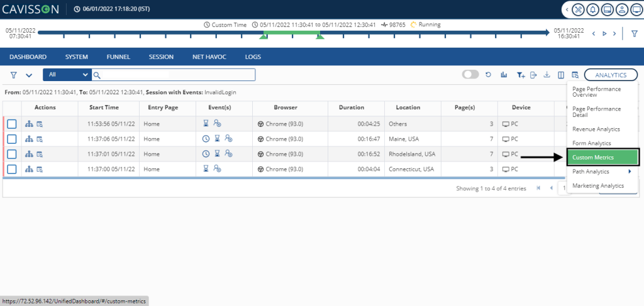The height and width of the screenshot is (306, 644).
Task: Click hierarchy icon in 11:53:56 row
Action: (x=29, y=124)
